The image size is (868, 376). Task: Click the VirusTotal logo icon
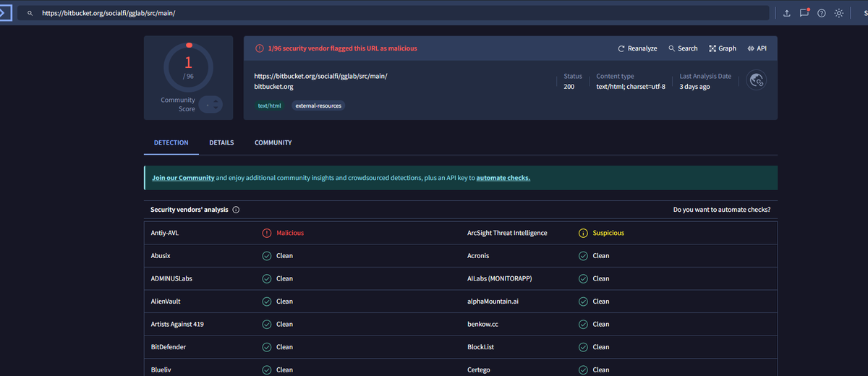pyautogui.click(x=4, y=13)
